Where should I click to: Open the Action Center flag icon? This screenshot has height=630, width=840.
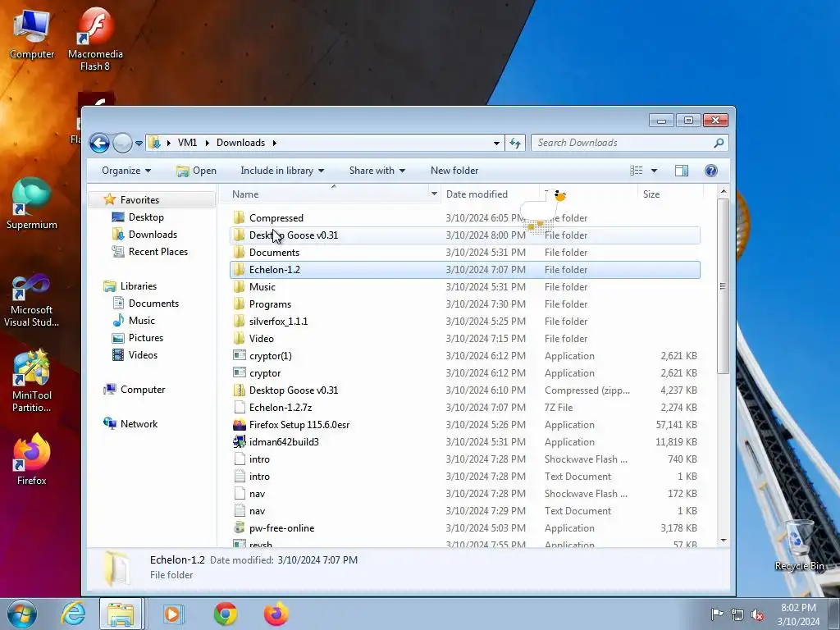[717, 614]
